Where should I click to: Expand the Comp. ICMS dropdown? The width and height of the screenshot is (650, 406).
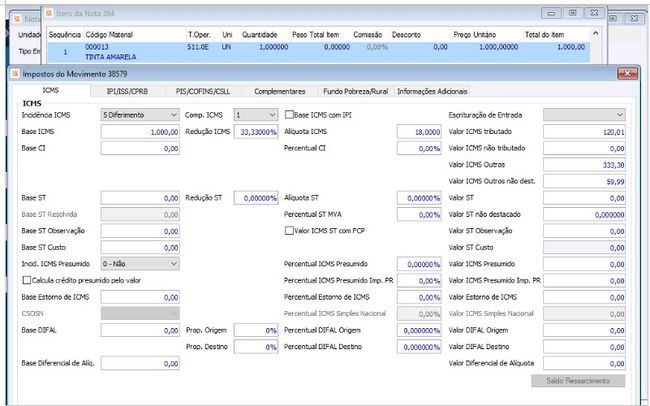click(x=256, y=115)
